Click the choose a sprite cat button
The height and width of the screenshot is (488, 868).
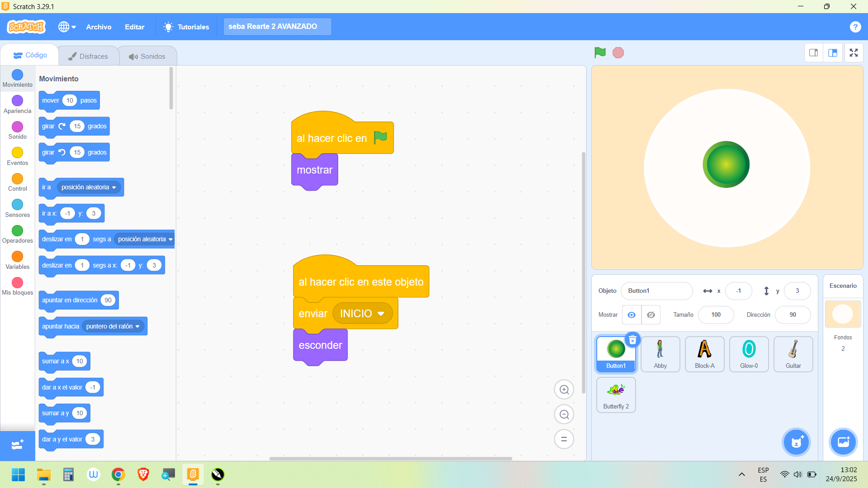(x=796, y=442)
